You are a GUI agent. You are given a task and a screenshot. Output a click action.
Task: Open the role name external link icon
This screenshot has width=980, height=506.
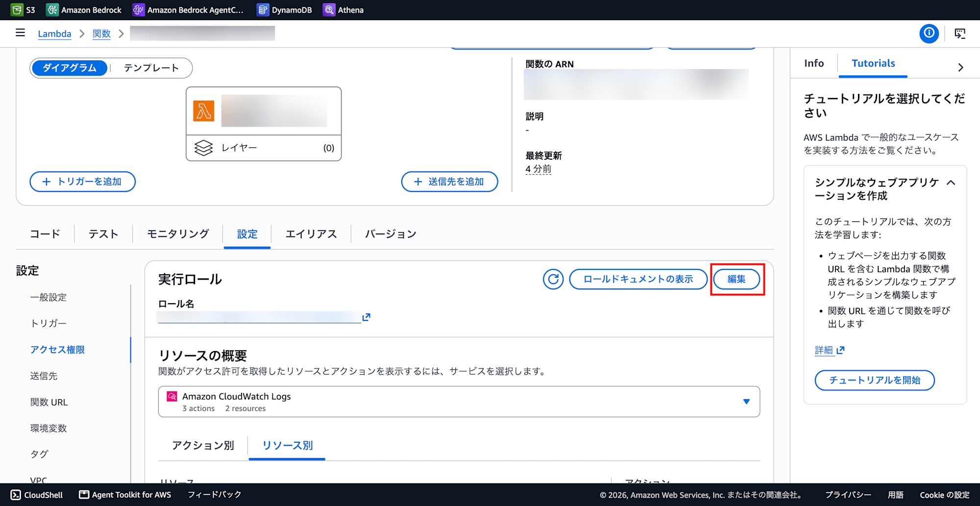366,317
